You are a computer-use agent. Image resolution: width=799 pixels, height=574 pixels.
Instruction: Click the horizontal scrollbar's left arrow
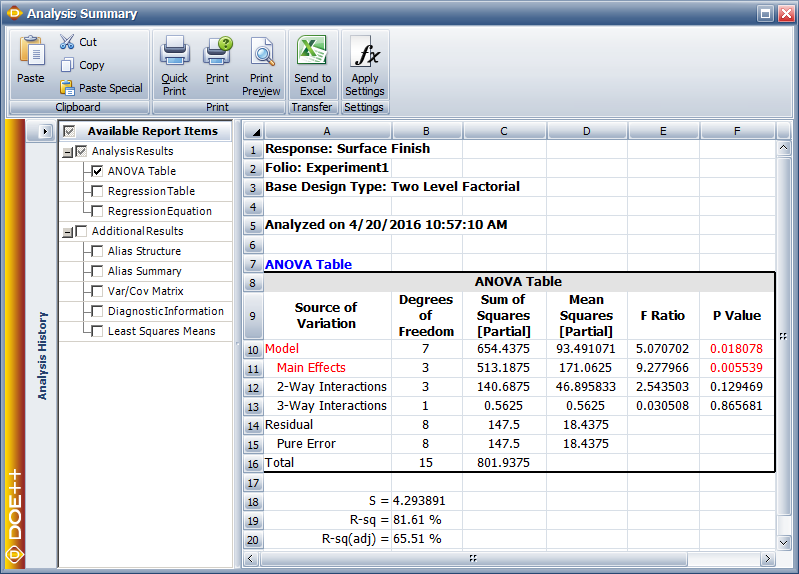click(x=250, y=559)
